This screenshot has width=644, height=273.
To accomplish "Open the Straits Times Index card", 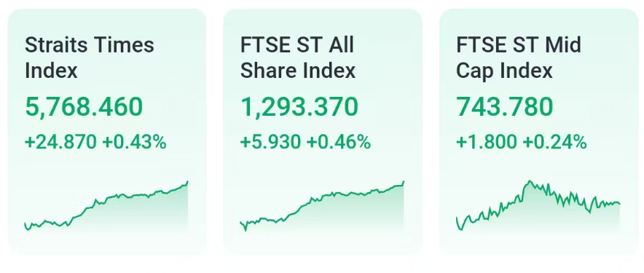I will point(107,131).
